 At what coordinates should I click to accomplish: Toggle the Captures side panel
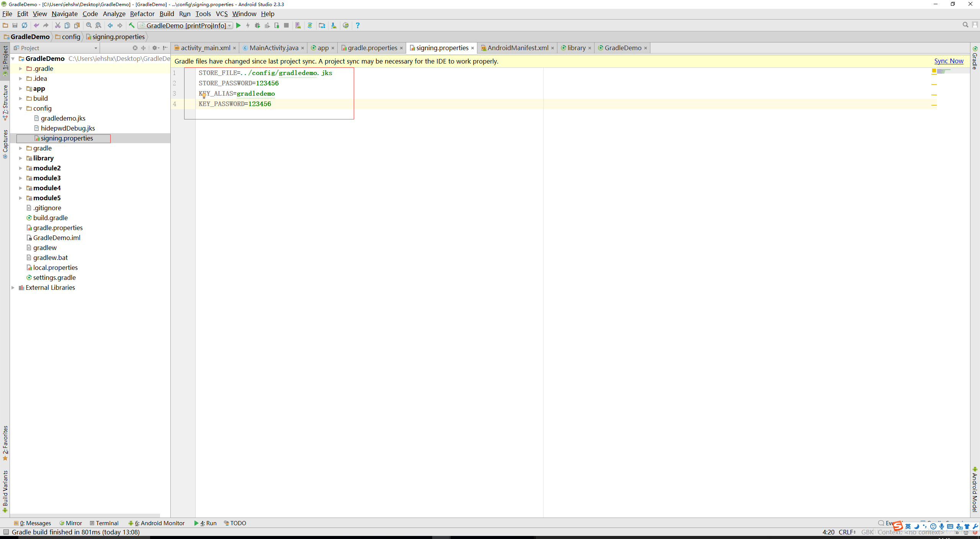pyautogui.click(x=5, y=144)
